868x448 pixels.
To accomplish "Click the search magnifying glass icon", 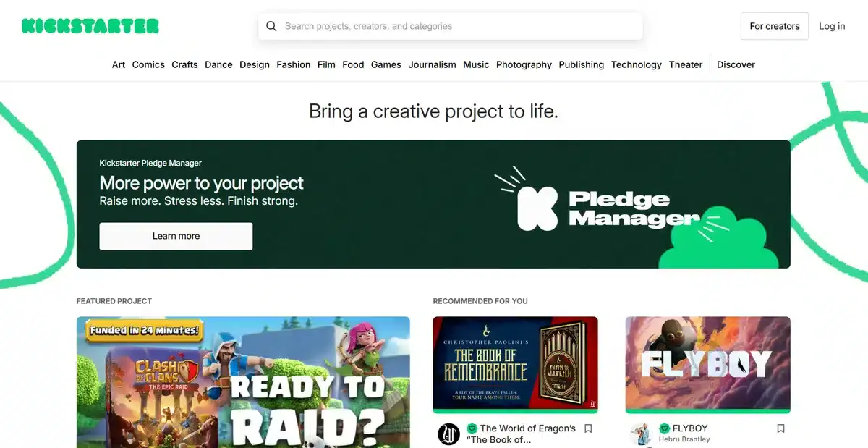I will pos(271,26).
